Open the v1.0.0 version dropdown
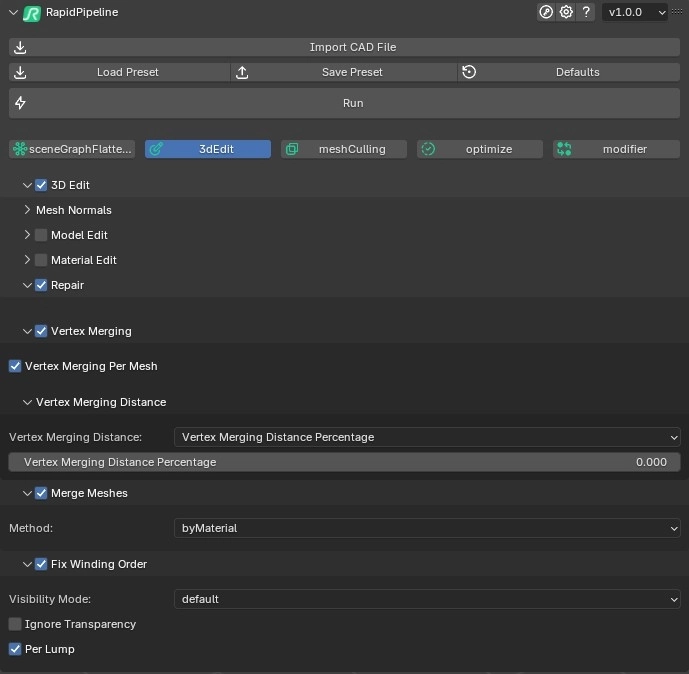689x674 pixels. (x=636, y=12)
